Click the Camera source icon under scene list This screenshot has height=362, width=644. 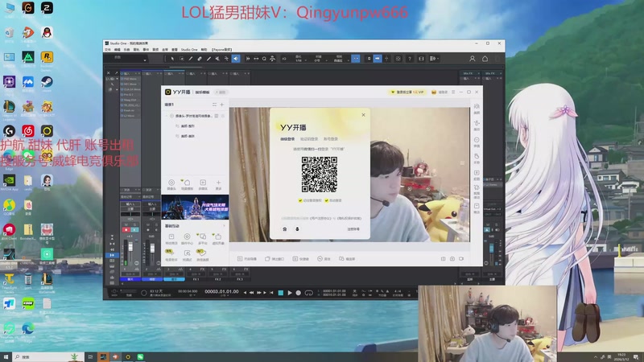click(171, 184)
